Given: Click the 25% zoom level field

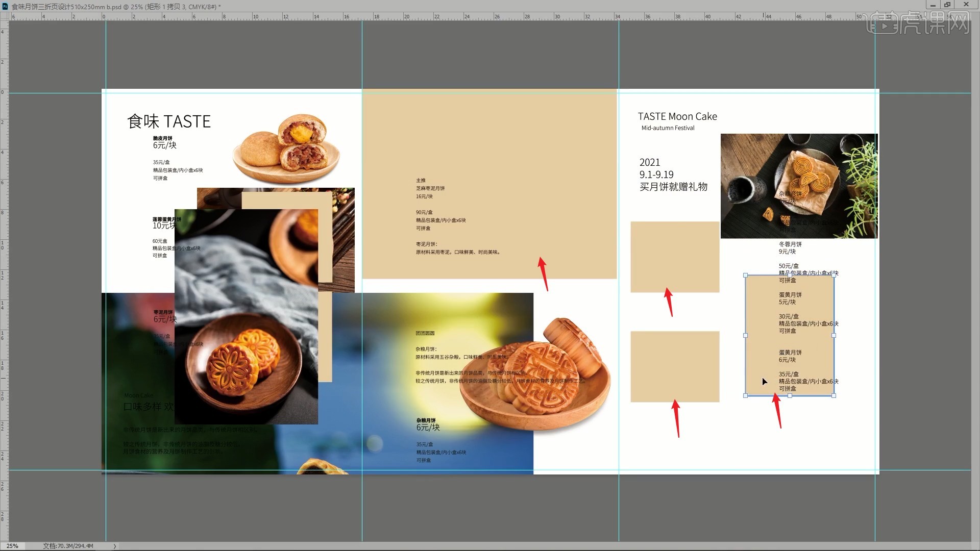Looking at the screenshot, I should click(x=12, y=546).
